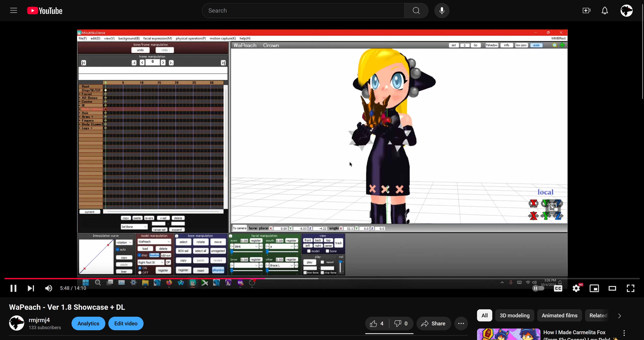Click the frame number field
The image size is (644, 340).
point(153,62)
